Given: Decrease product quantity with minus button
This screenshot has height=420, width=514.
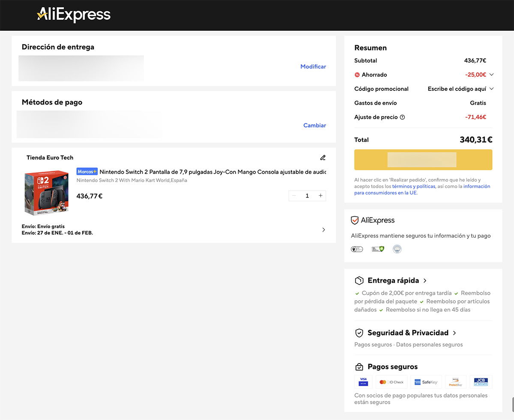Looking at the screenshot, I should 294,196.
